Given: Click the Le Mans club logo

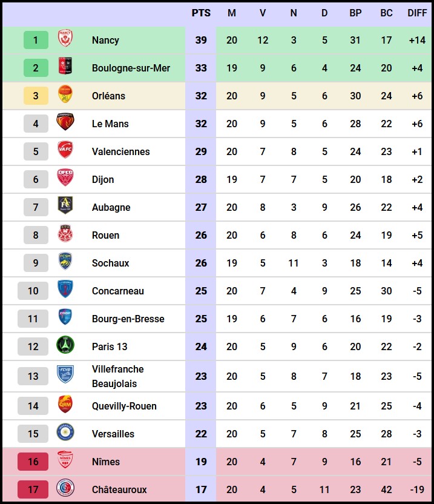Looking at the screenshot, I should [x=65, y=124].
